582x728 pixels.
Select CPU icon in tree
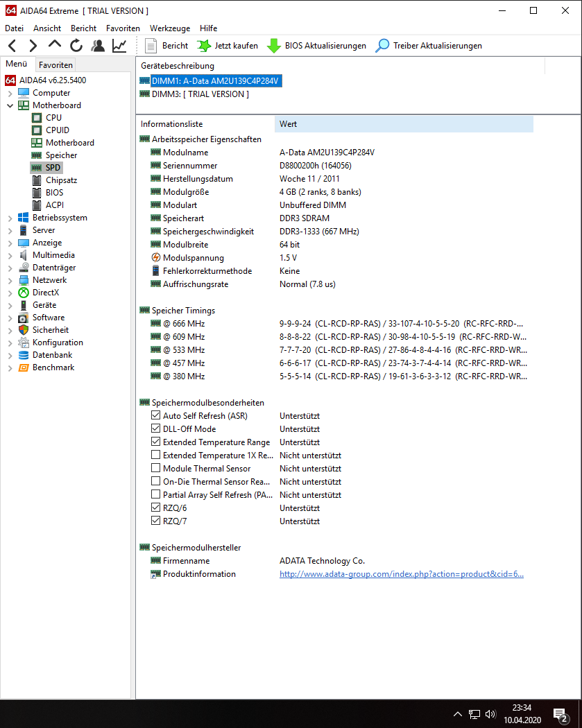[x=37, y=118]
